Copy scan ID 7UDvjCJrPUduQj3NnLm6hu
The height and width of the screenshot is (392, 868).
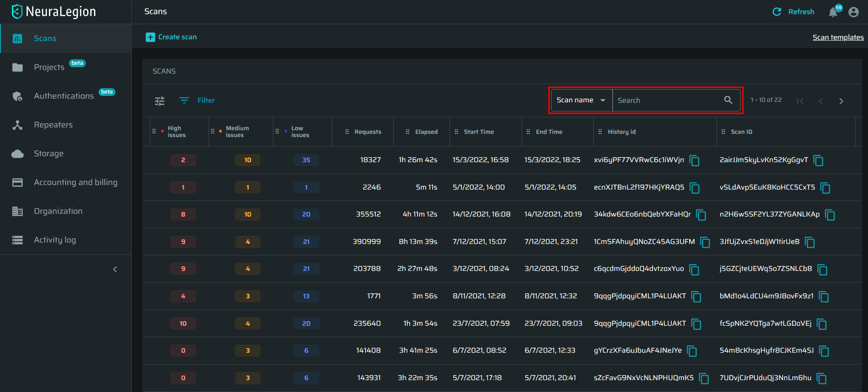click(x=822, y=378)
